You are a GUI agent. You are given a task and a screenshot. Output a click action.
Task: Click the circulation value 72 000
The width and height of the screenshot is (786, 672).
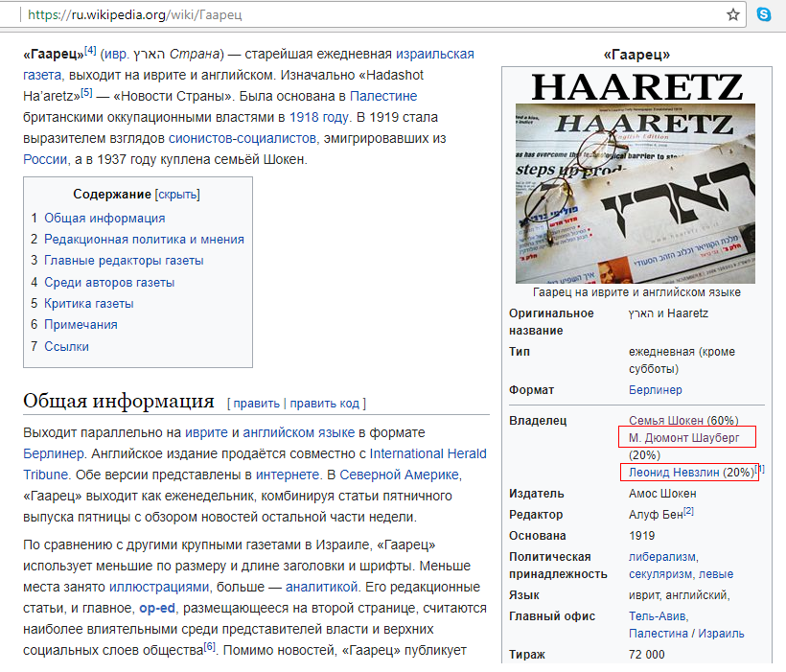pyautogui.click(x=647, y=655)
